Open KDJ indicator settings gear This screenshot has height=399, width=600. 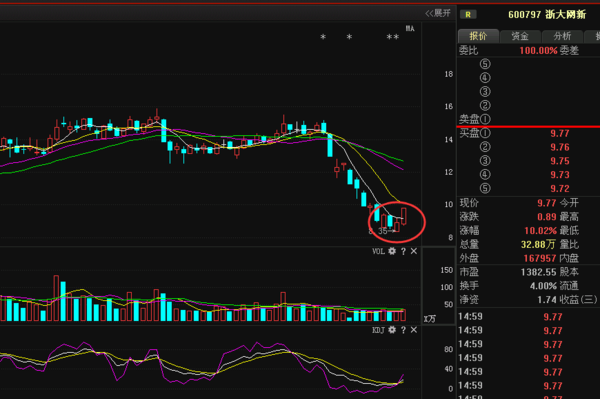point(392,330)
